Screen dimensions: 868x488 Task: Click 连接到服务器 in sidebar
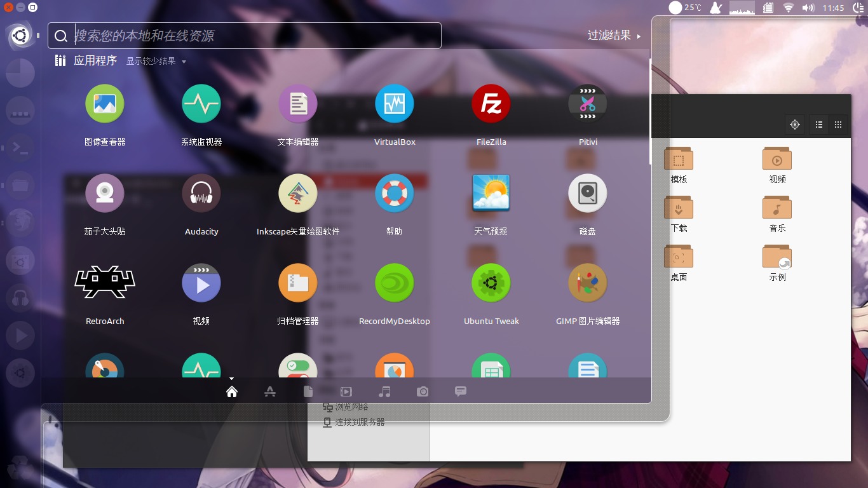point(354,422)
